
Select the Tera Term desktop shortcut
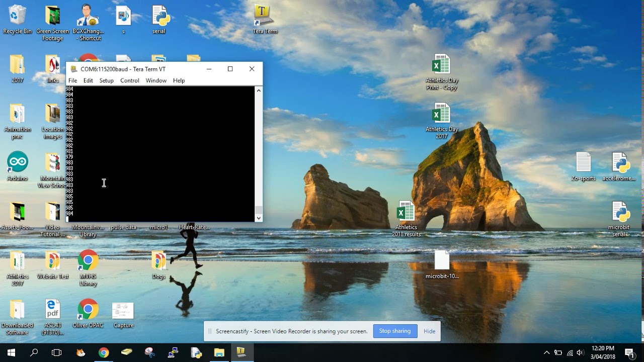265,20
